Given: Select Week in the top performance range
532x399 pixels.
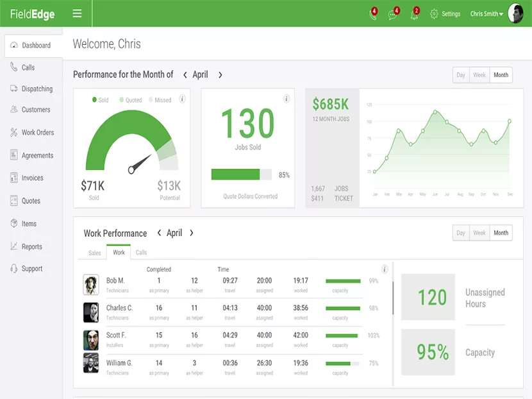Looking at the screenshot, I should point(479,75).
